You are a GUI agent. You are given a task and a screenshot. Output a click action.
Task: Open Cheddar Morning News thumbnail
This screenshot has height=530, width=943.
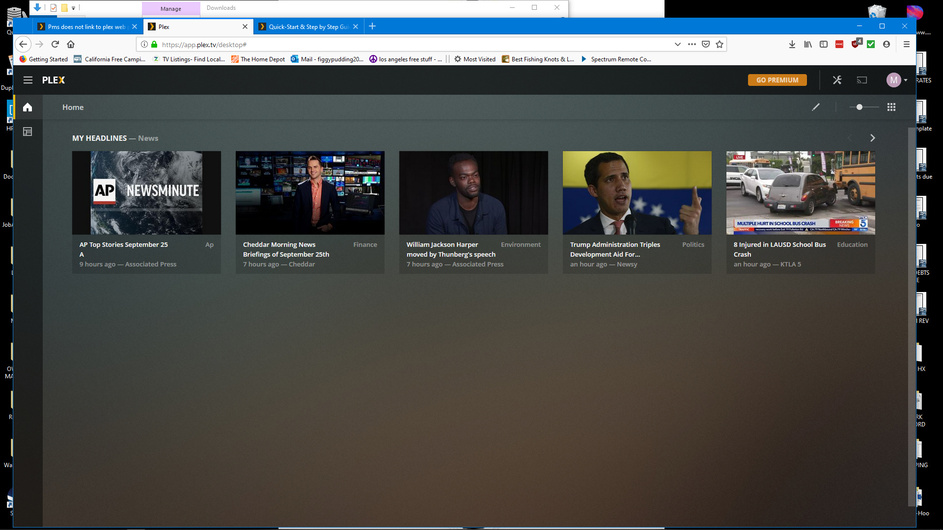[310, 193]
